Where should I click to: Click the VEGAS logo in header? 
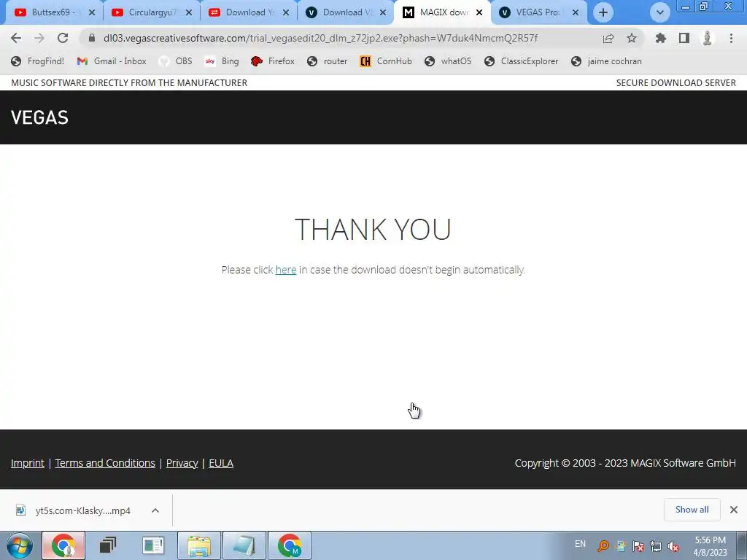pyautogui.click(x=39, y=117)
